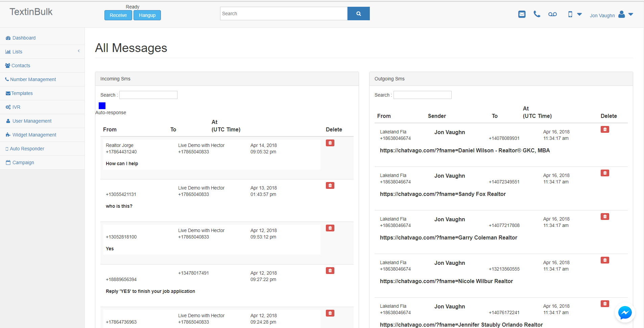644x328 pixels.
Task: Click the magnifier search button
Action: tap(358, 14)
